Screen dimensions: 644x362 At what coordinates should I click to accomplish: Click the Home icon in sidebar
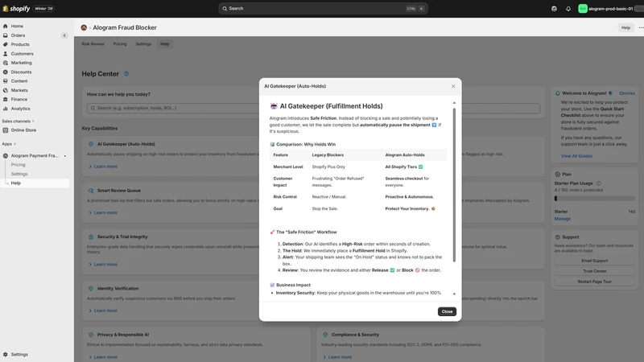pyautogui.click(x=6, y=26)
